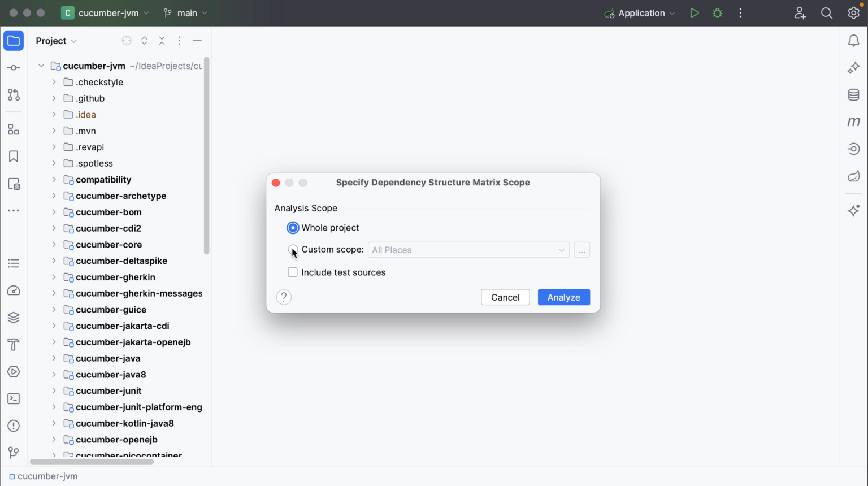Viewport: 868px width, 486px height.
Task: Open the All Places scope dropdown
Action: 468,250
